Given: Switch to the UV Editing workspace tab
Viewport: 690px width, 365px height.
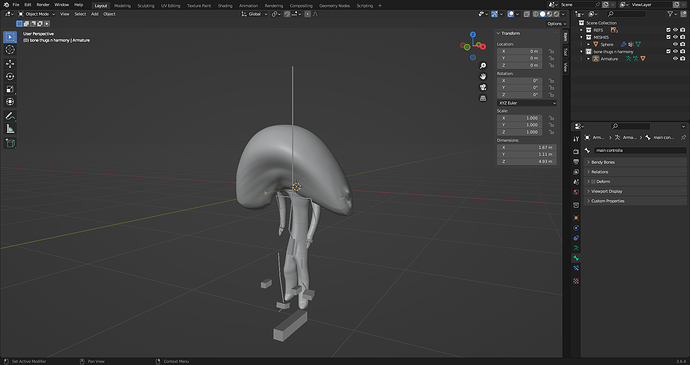Looking at the screenshot, I should (x=170, y=6).
